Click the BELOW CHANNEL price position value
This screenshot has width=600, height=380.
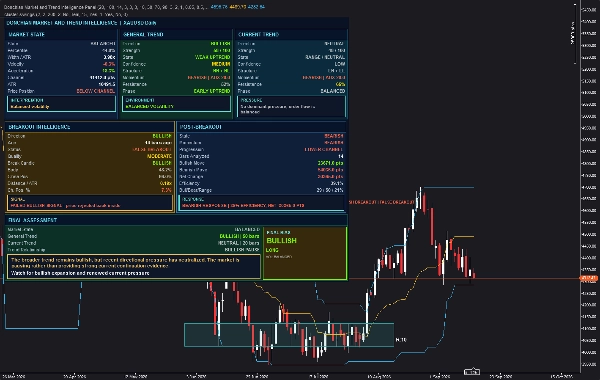96,91
